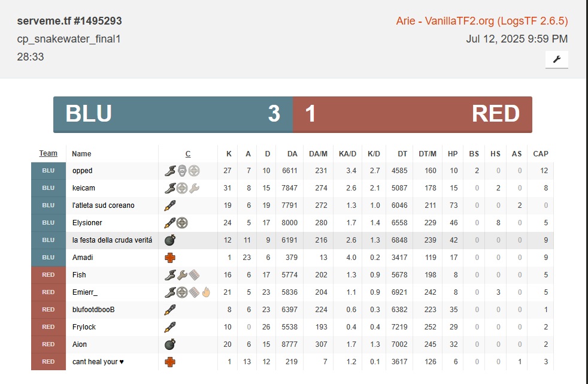
Task: Open the wrench tools menu
Action: point(556,59)
